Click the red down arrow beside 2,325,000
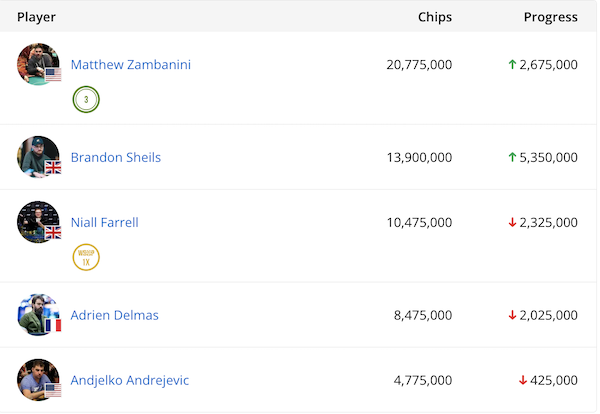The height and width of the screenshot is (414, 600). coord(512,222)
